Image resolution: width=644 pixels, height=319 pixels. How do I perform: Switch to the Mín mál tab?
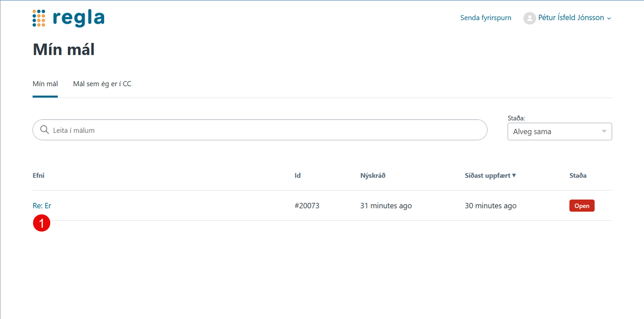[x=45, y=84]
